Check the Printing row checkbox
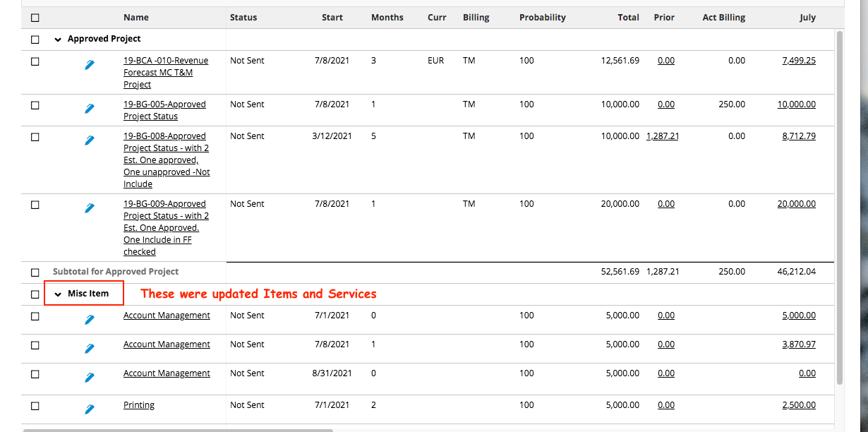Screen dimensions: 868x432 pyautogui.click(x=35, y=407)
